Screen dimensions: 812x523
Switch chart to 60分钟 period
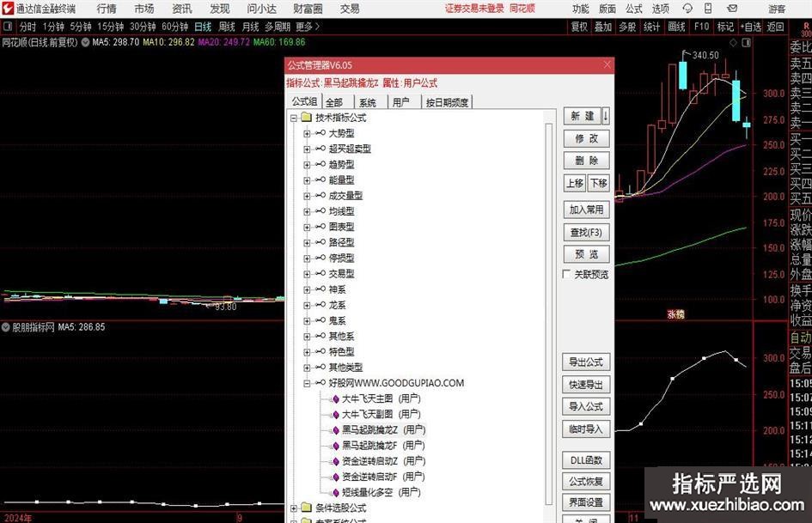tap(175, 27)
